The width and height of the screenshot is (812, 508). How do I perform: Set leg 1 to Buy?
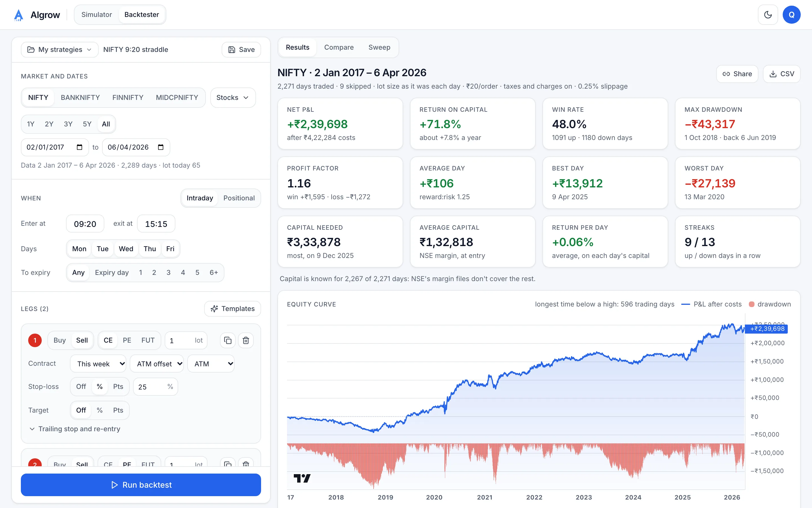click(60, 340)
